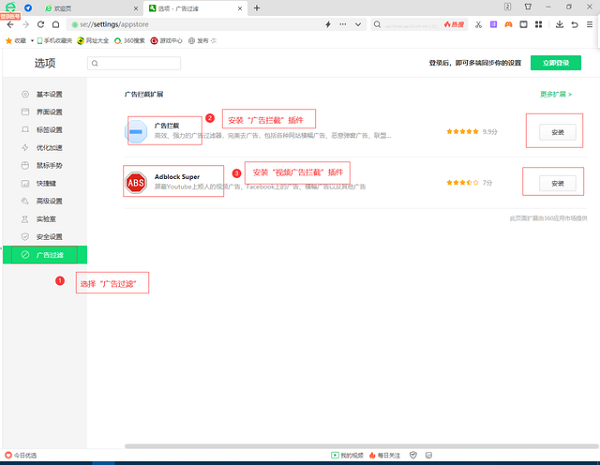Click the horizontal scrollbar at the bottom
Image resolution: width=600 pixels, height=465 pixels.
(340, 446)
